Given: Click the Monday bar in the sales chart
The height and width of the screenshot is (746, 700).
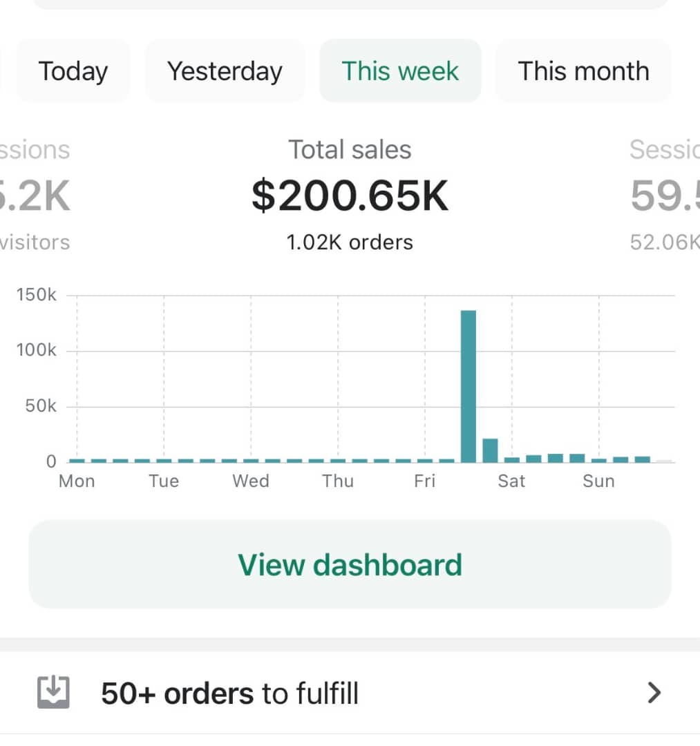Looking at the screenshot, I should pyautogui.click(x=76, y=459).
